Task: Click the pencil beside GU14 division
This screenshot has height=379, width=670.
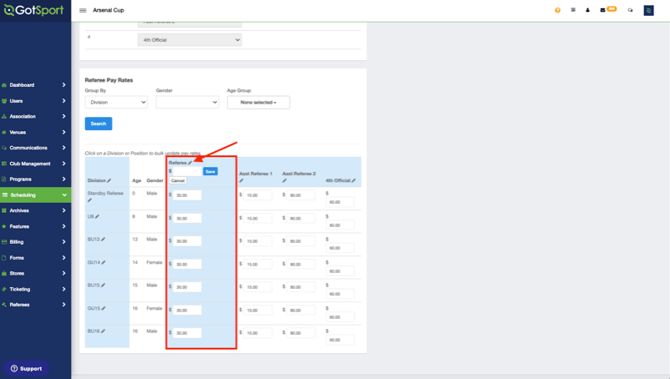Action: coord(103,262)
